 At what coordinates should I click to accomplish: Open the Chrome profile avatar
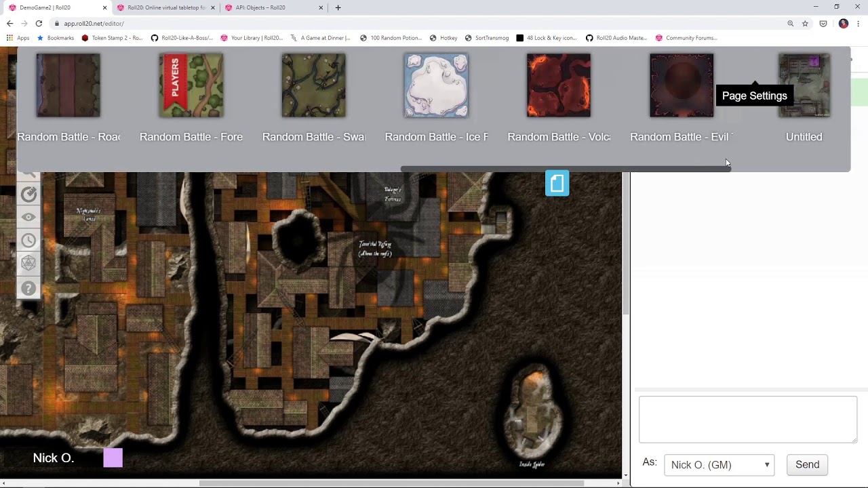tap(843, 24)
